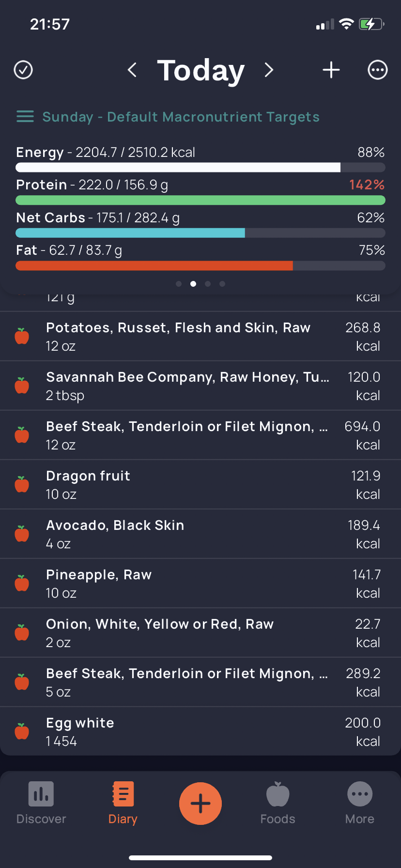The width and height of the screenshot is (401, 868).
Task: Go to next day with right chevron
Action: tap(269, 70)
